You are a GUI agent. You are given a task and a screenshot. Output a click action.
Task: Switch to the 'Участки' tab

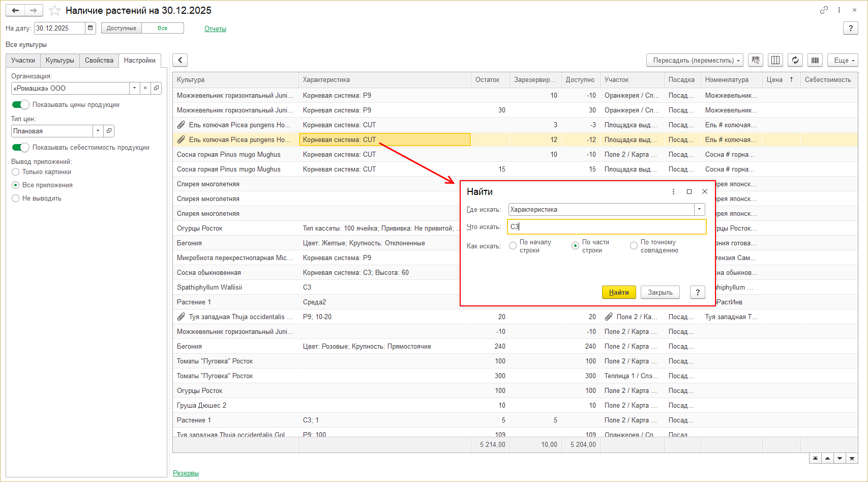coord(23,61)
